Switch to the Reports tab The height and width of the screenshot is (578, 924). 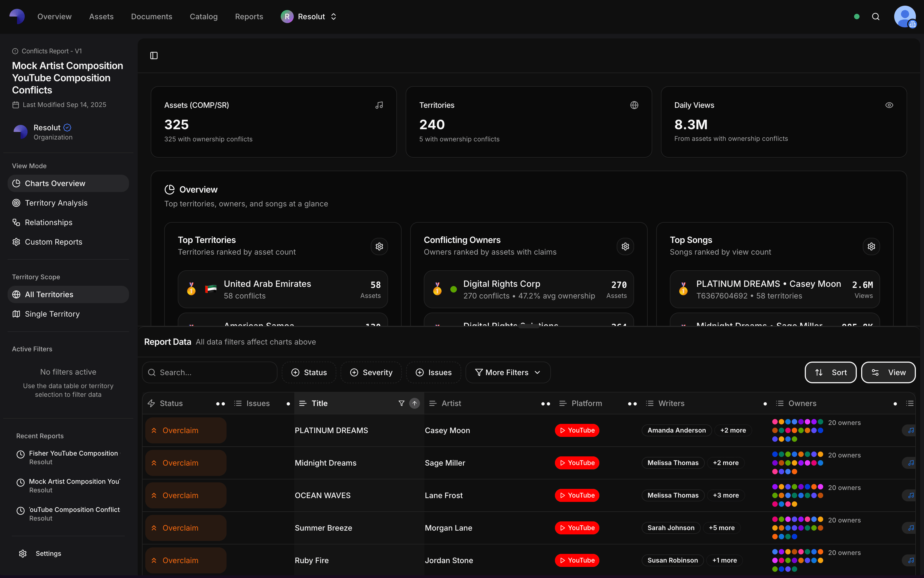[249, 17]
